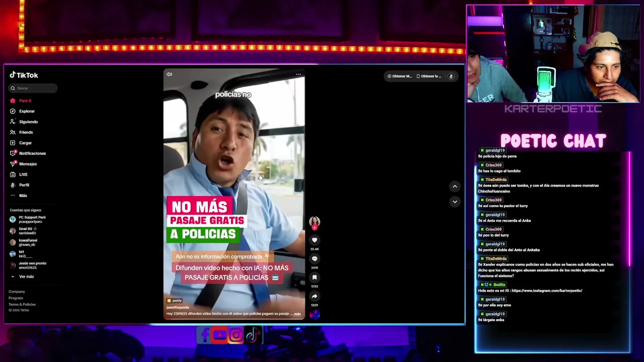Open the spinning sound disc icon
The width and height of the screenshot is (644, 362).
[x=314, y=315]
